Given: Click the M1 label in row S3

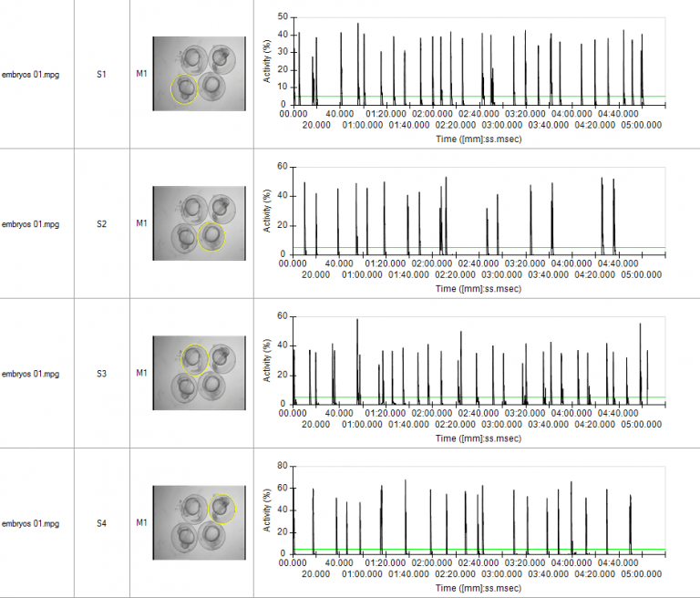Looking at the screenshot, I should pos(141,373).
